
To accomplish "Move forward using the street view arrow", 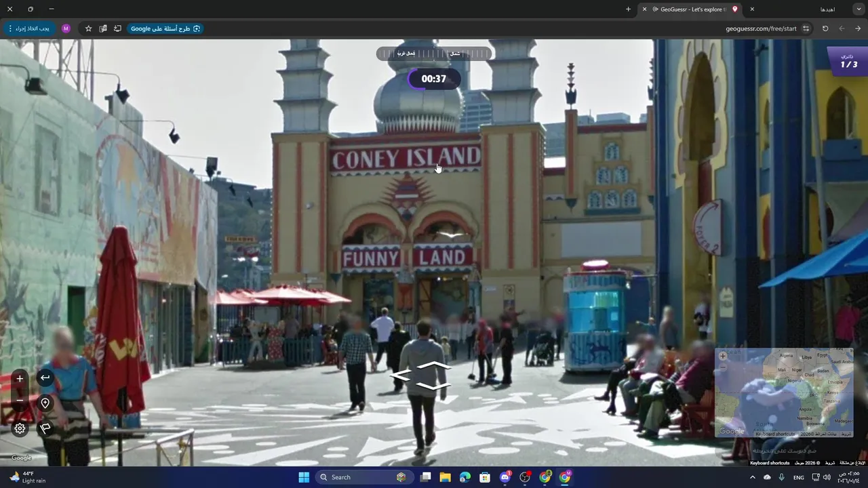I will (x=435, y=366).
